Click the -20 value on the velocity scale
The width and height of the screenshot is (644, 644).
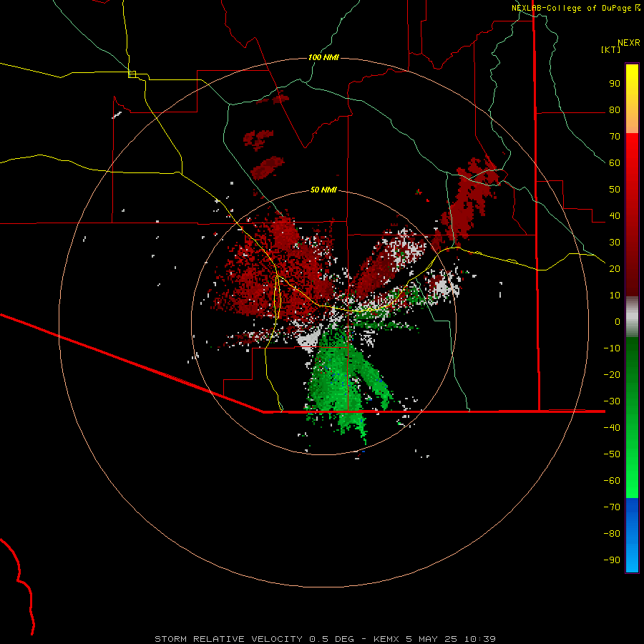pyautogui.click(x=612, y=375)
